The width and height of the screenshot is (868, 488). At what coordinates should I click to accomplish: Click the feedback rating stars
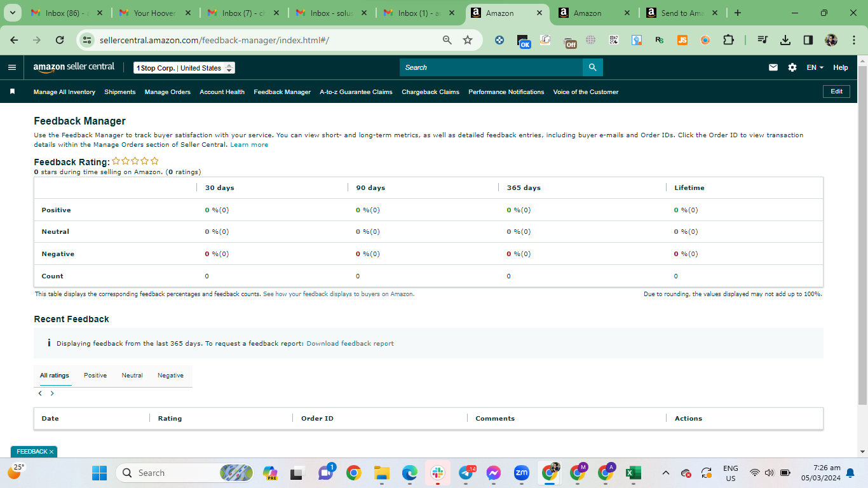click(135, 161)
